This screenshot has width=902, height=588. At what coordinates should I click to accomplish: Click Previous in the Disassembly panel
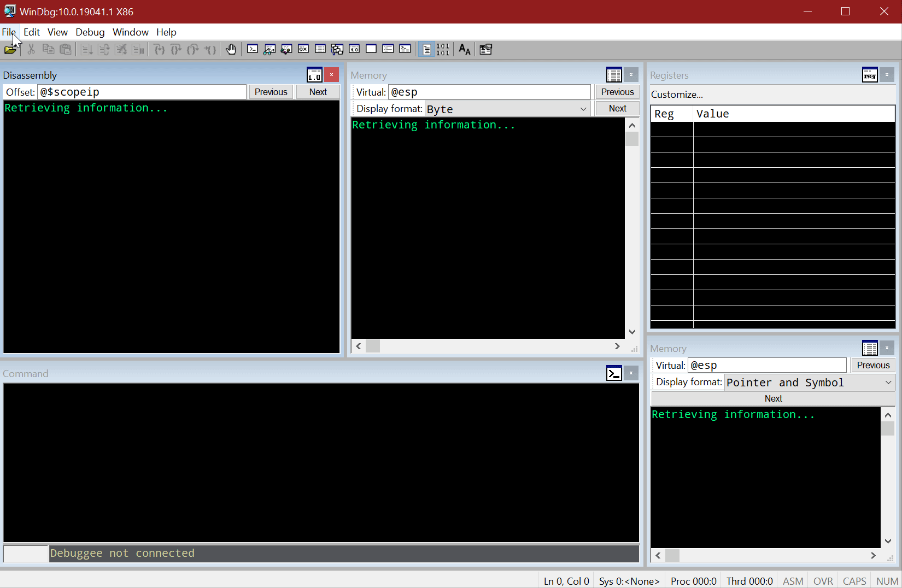[271, 92]
